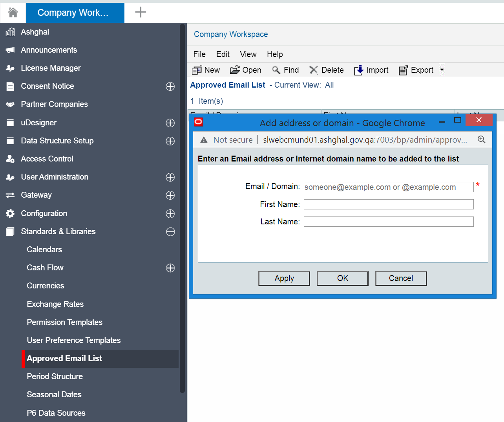Click the License Manager sidebar icon

pos(10,68)
